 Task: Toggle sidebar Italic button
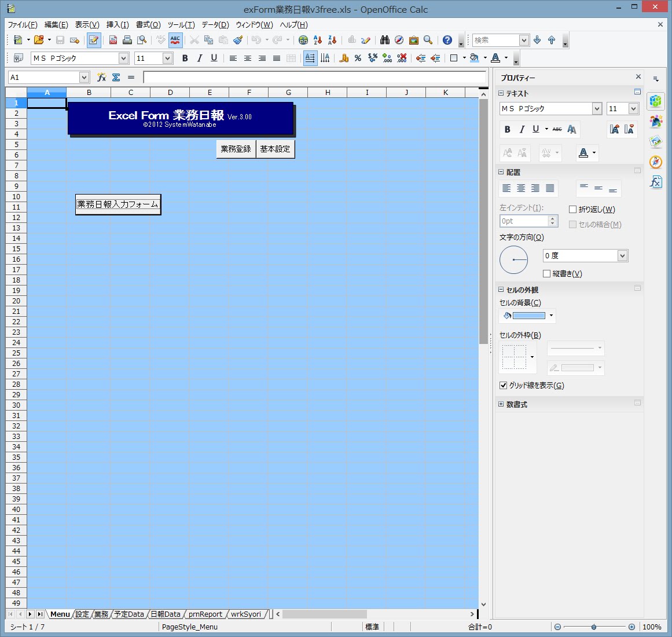522,130
